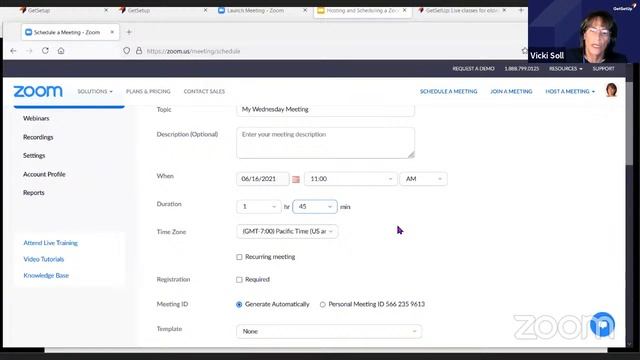Click the Topic field My Wednesday Meeting

pos(325,110)
